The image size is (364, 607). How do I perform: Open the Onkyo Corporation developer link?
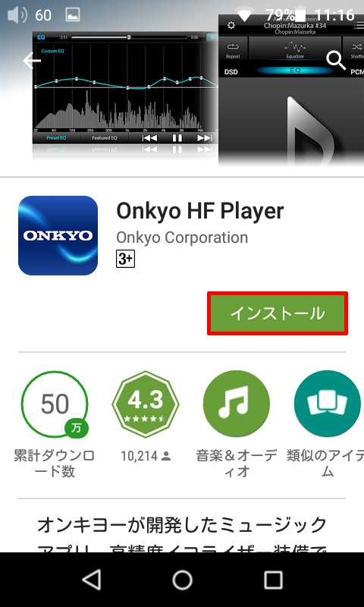182,237
